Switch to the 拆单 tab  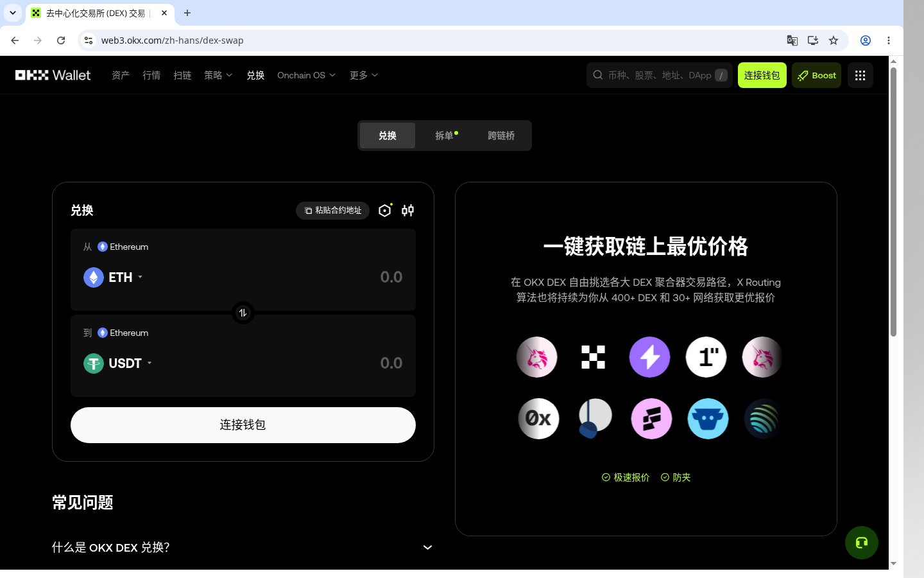pos(445,136)
